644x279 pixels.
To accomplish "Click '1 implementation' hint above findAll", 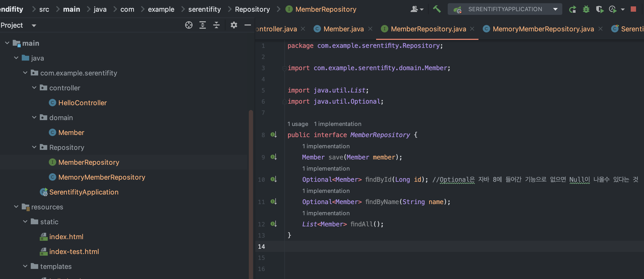I will click(x=326, y=213).
